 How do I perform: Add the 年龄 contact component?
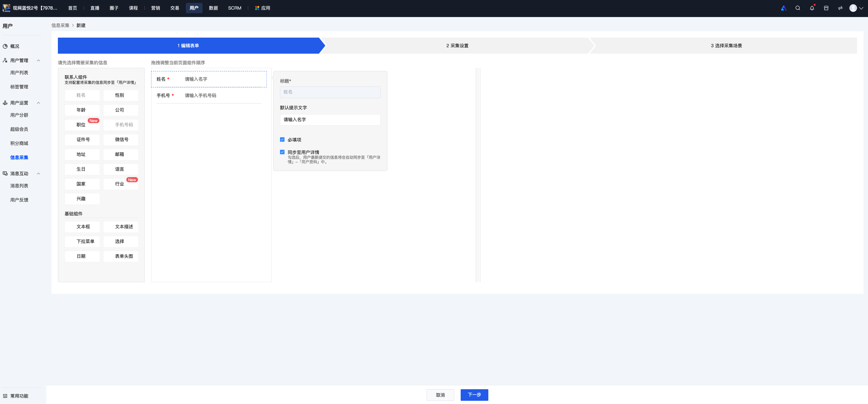[x=82, y=110]
